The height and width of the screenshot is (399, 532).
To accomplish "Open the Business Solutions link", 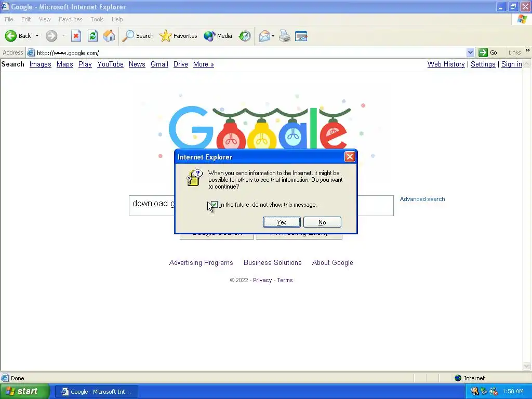I will click(272, 262).
